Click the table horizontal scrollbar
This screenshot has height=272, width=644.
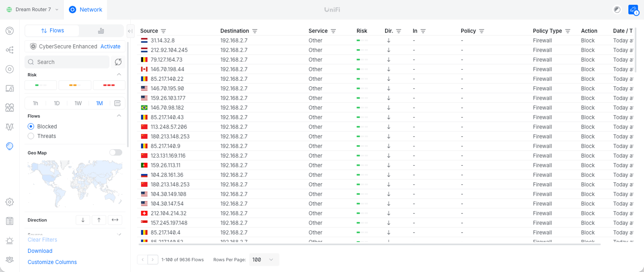coord(369,244)
